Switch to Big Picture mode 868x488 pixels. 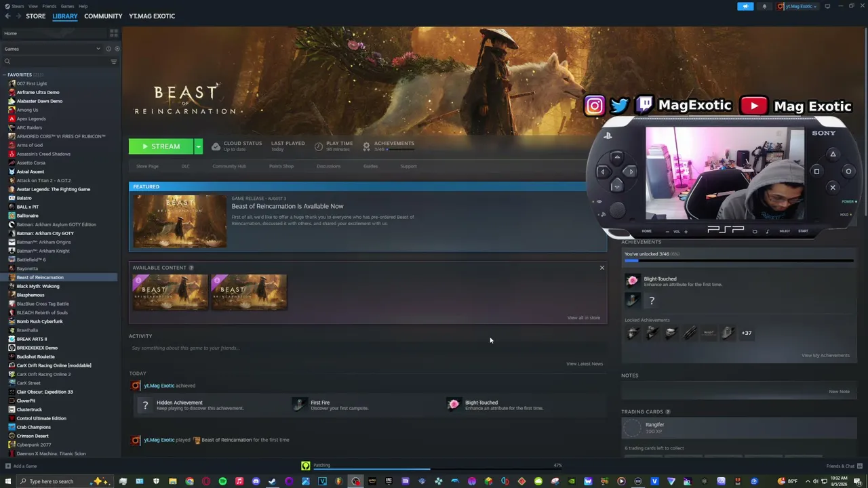pyautogui.click(x=827, y=6)
